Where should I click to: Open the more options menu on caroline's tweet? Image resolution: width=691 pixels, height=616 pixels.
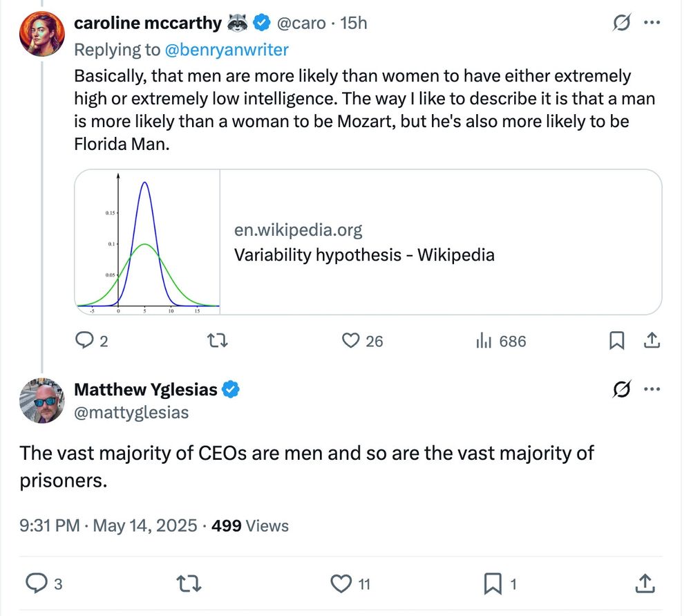tap(652, 23)
